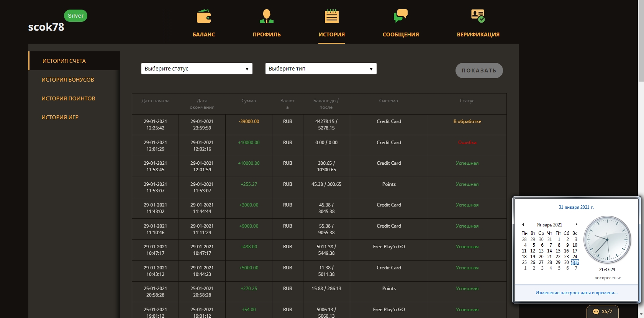
Task: Click the 21:37:29 digital time
Action: [607, 270]
